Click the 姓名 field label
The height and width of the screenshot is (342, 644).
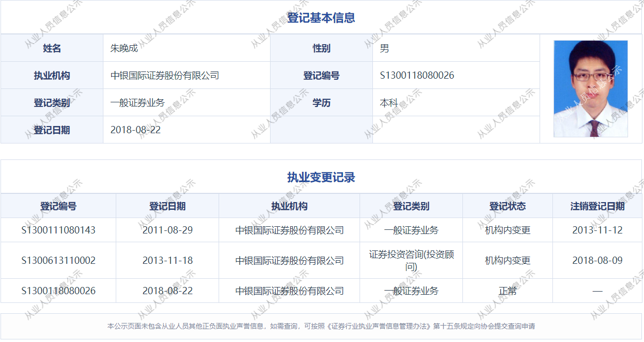52,48
